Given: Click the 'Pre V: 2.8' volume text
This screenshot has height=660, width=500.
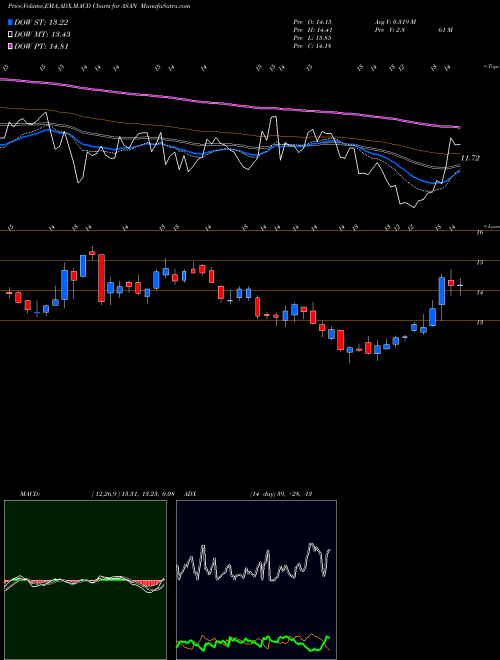Looking at the screenshot, I should click(x=389, y=30).
